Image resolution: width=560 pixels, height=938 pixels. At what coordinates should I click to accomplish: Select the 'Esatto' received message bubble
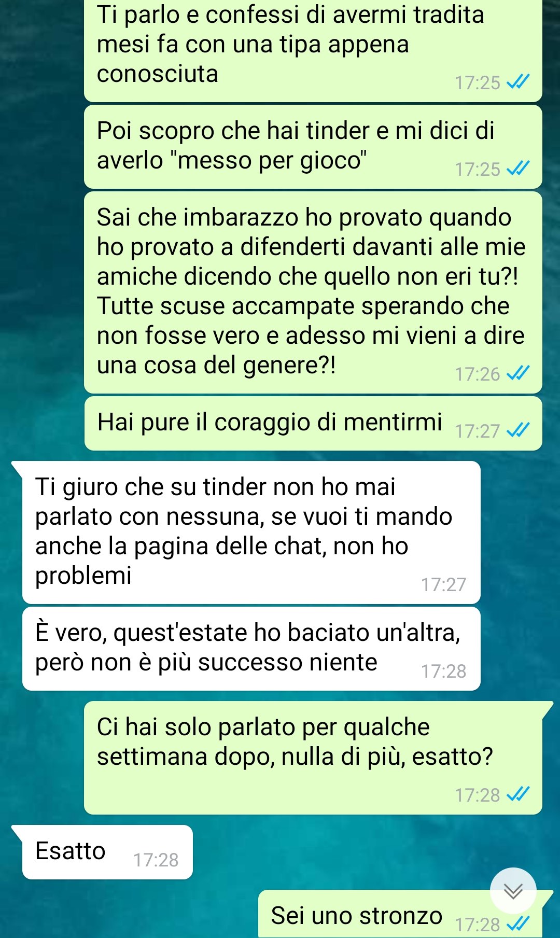(107, 852)
